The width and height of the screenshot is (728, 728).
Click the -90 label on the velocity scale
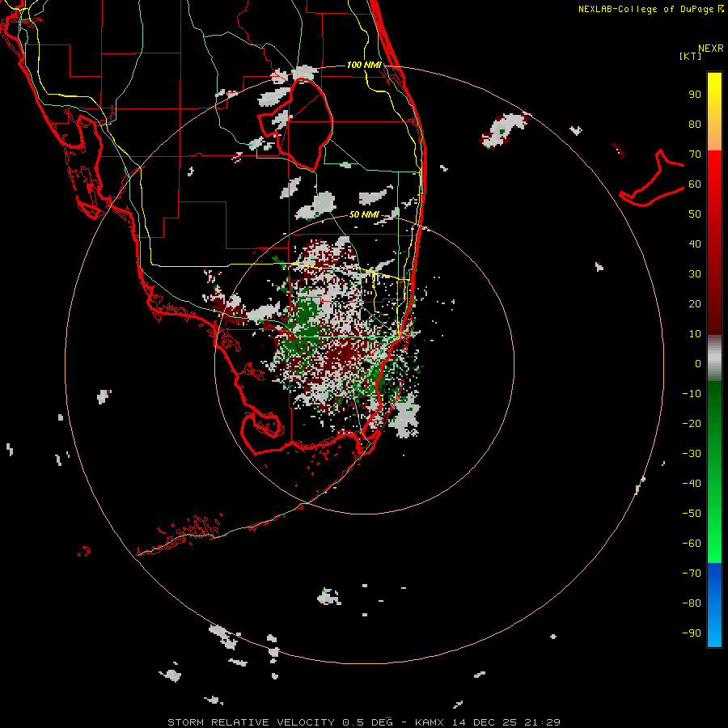pyautogui.click(x=692, y=633)
